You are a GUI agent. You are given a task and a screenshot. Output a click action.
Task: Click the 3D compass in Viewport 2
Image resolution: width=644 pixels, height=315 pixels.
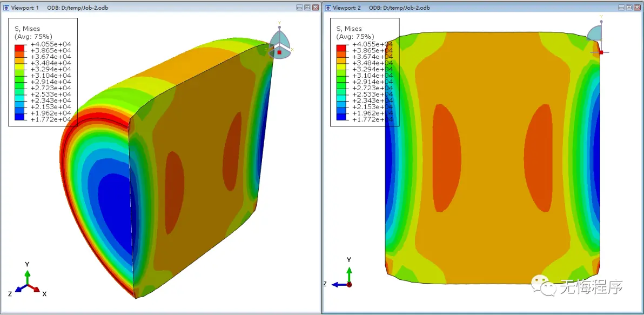coord(599,37)
